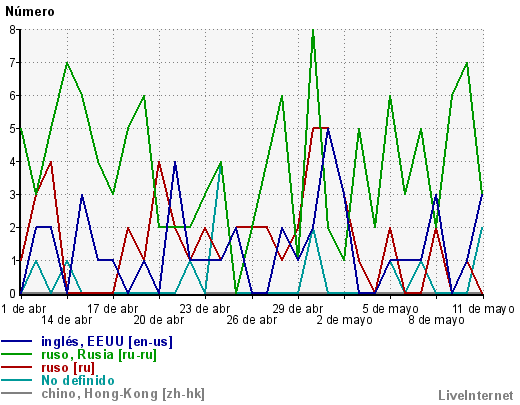Click the y-axis value 8
The image size is (520, 405).
(x=13, y=30)
